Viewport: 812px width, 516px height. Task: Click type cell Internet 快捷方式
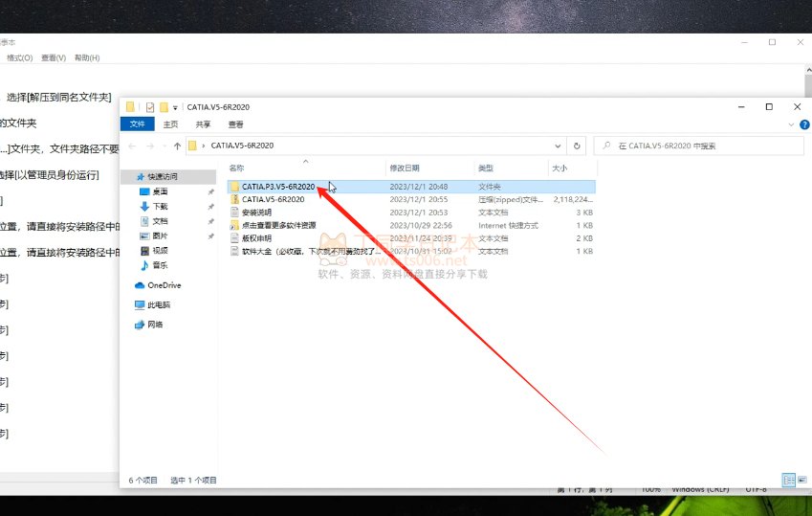tap(508, 226)
